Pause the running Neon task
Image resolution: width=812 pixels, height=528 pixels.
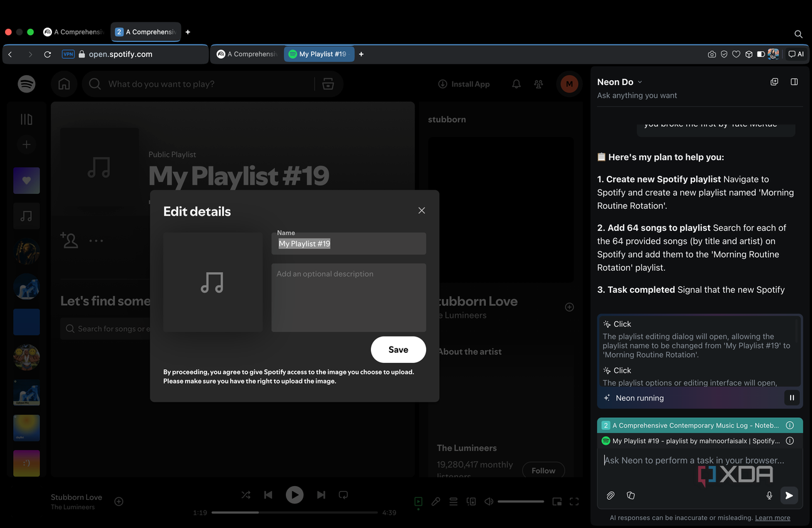tap(792, 398)
